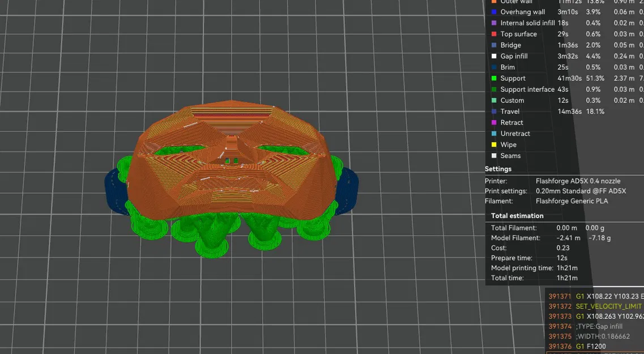Screen dimensions: 644x354
Task: Click the Settings section heading
Action: coord(498,169)
